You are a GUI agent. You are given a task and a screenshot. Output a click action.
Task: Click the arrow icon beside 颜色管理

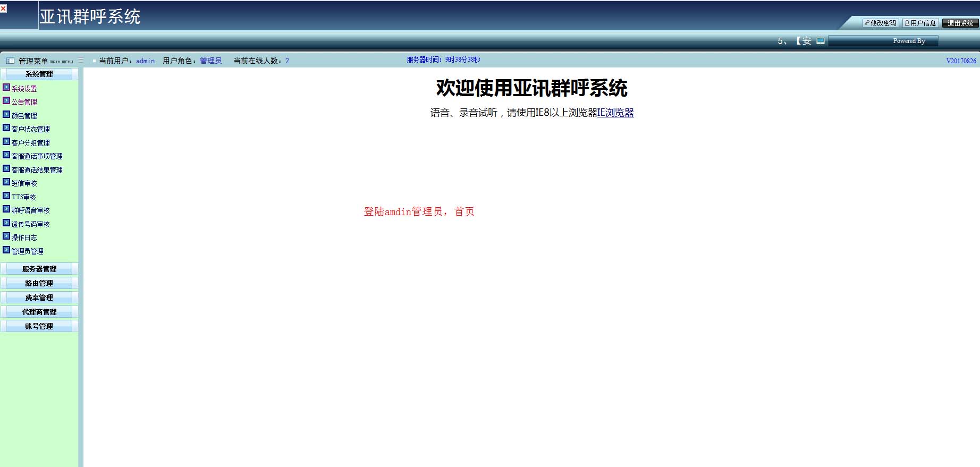click(x=6, y=115)
